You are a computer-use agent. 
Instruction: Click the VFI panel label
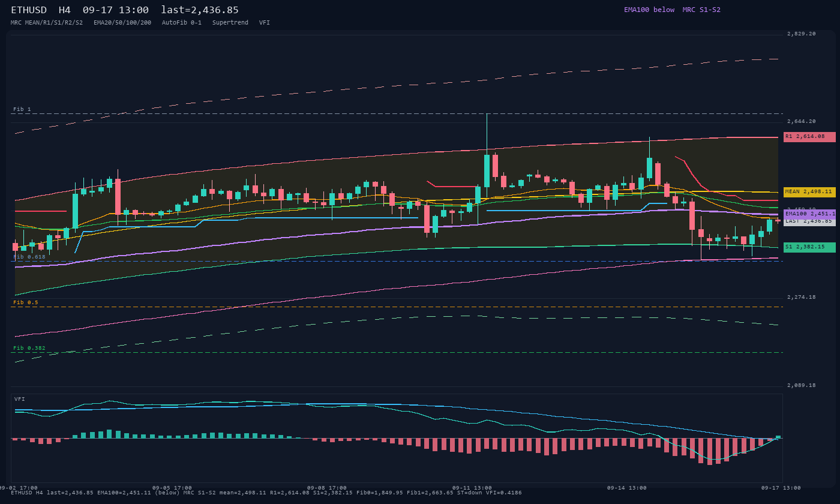[x=20, y=399]
